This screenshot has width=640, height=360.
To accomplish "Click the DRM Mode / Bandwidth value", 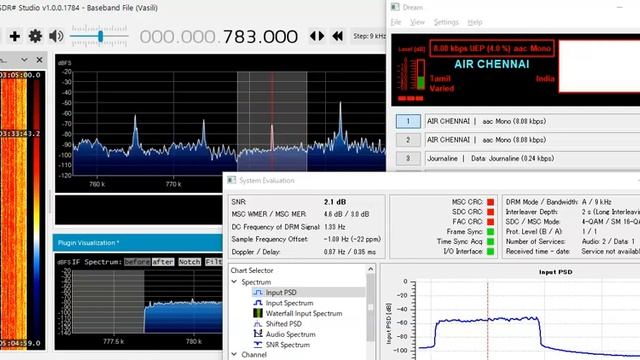I will (x=597, y=202).
